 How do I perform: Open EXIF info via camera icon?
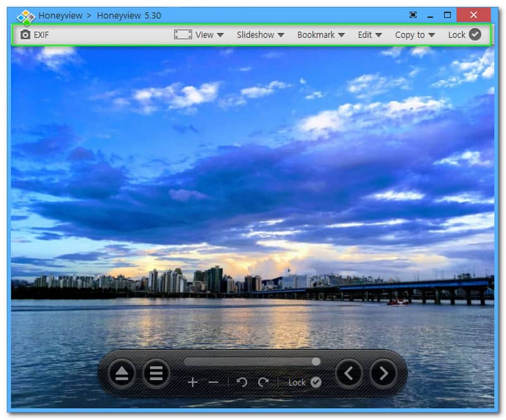click(25, 35)
